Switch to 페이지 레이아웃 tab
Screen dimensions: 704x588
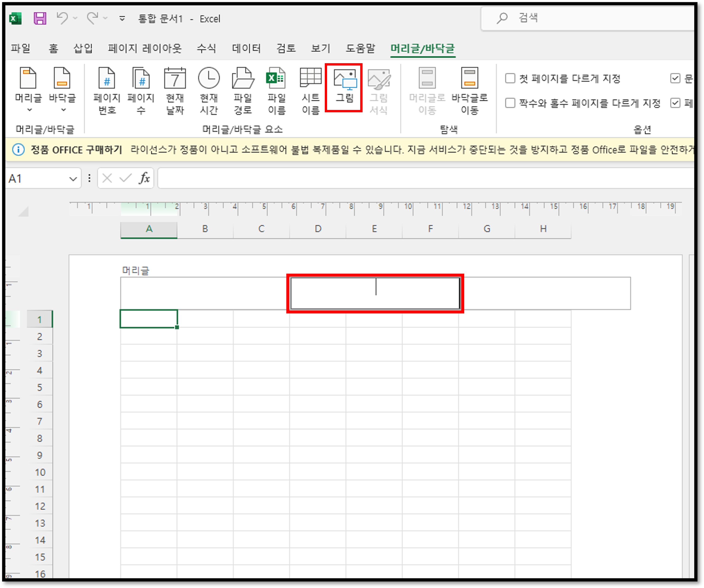(x=145, y=49)
